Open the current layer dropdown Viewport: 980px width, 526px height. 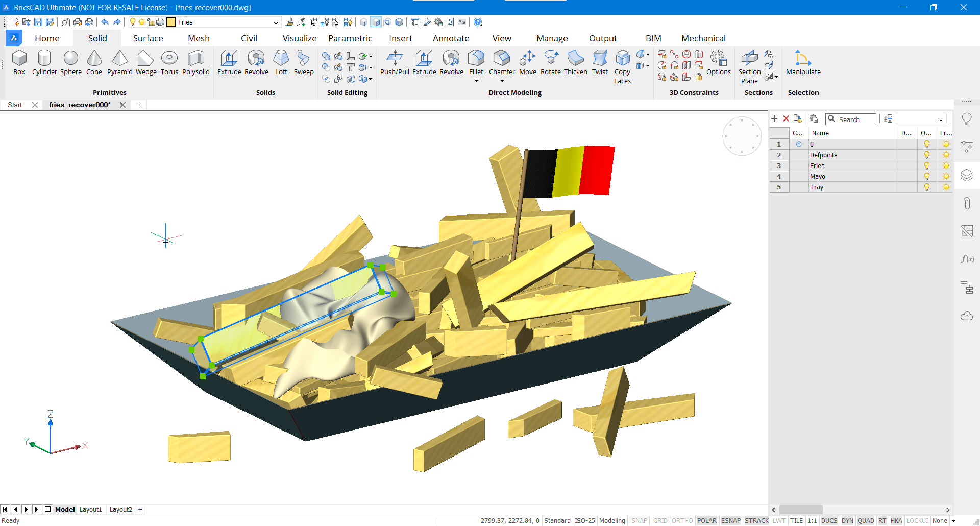[x=276, y=22]
